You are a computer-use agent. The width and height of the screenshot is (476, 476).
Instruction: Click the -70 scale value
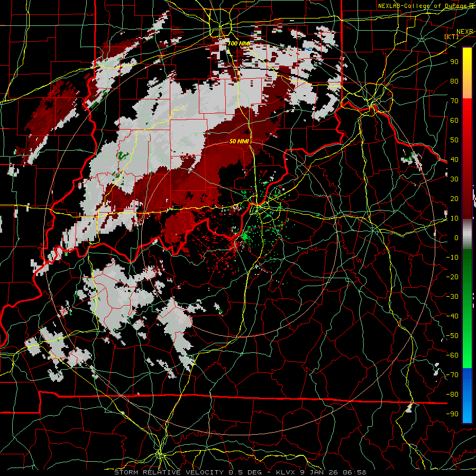[x=452, y=375]
